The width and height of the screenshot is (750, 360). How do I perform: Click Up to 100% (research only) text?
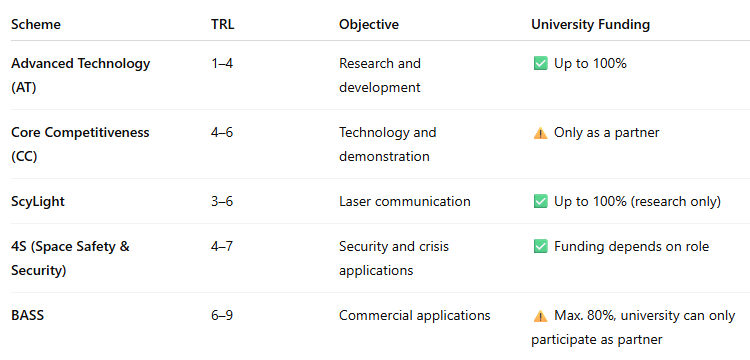[x=637, y=202]
